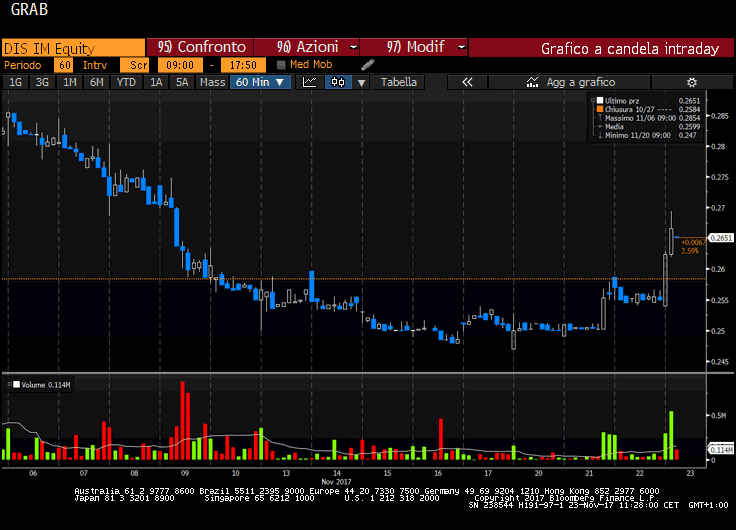
Task: Expand the 96) Azioni dropdown
Action: (306, 47)
